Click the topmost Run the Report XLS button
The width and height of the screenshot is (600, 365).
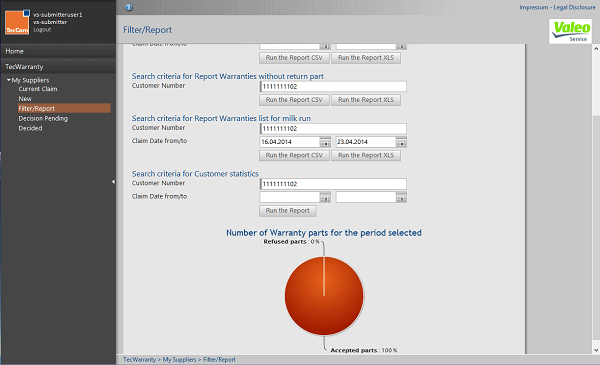click(366, 58)
